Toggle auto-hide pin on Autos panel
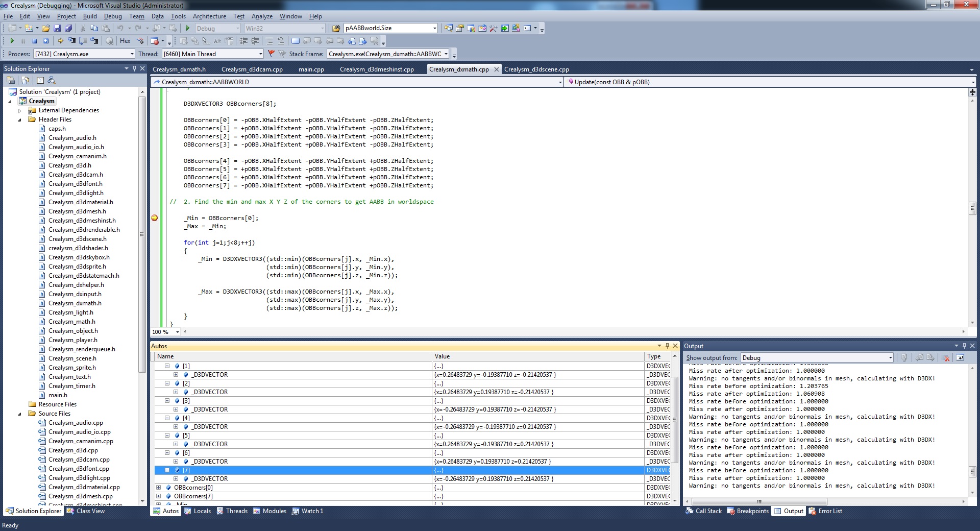This screenshot has height=531, width=980. pos(667,346)
